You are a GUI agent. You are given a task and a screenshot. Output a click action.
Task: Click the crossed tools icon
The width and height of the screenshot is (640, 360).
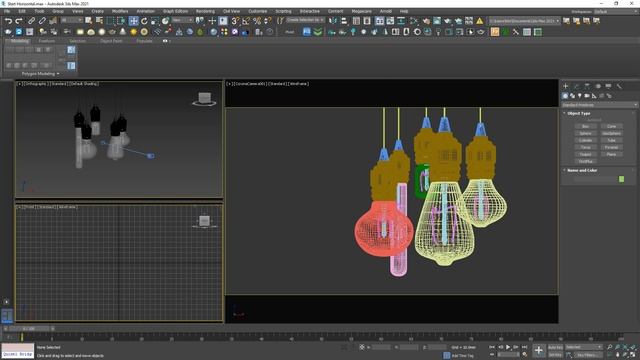[x=516, y=31]
